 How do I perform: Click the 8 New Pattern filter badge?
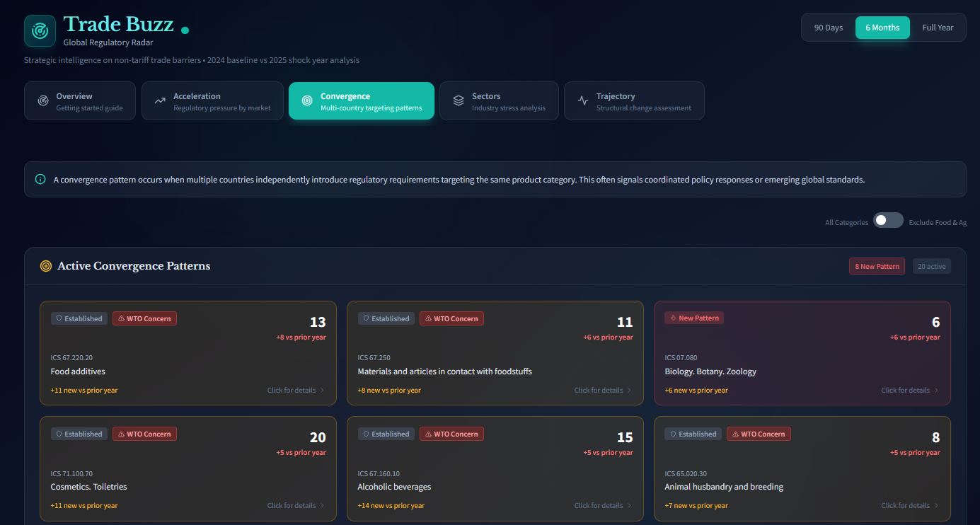pyautogui.click(x=877, y=267)
